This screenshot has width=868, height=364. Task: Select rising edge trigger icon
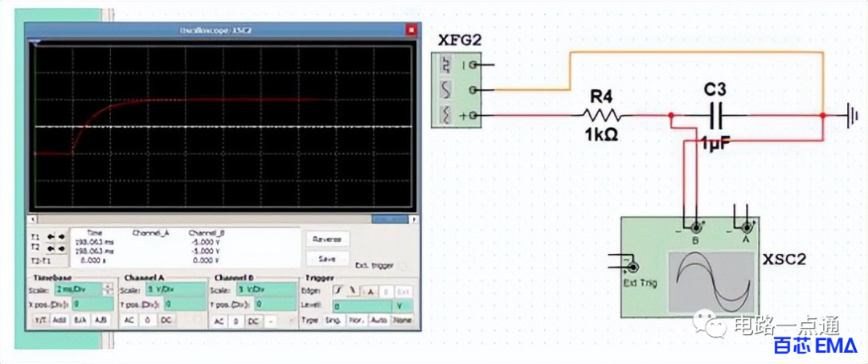[338, 290]
